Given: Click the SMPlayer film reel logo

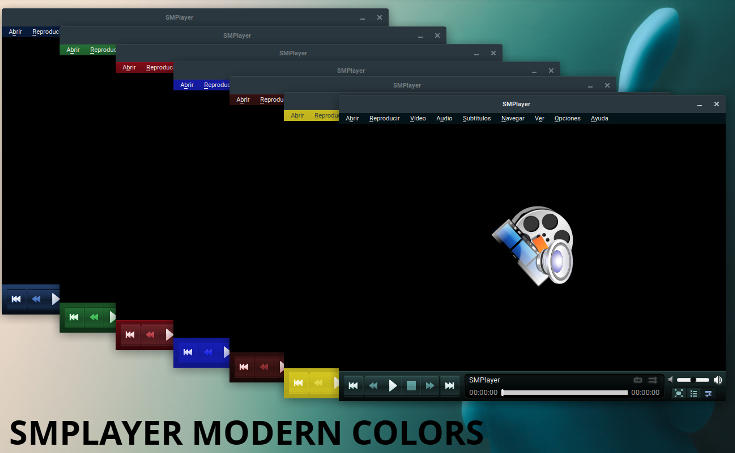Looking at the screenshot, I should [x=533, y=246].
